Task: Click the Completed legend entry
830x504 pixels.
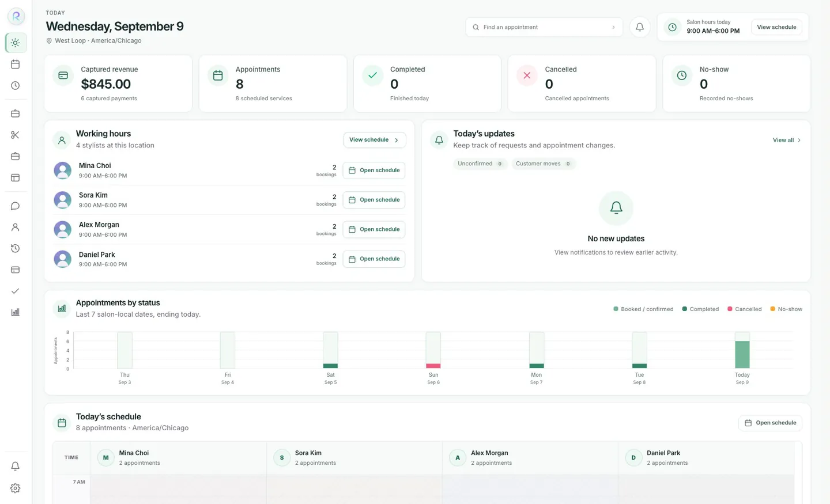Action: (700, 309)
